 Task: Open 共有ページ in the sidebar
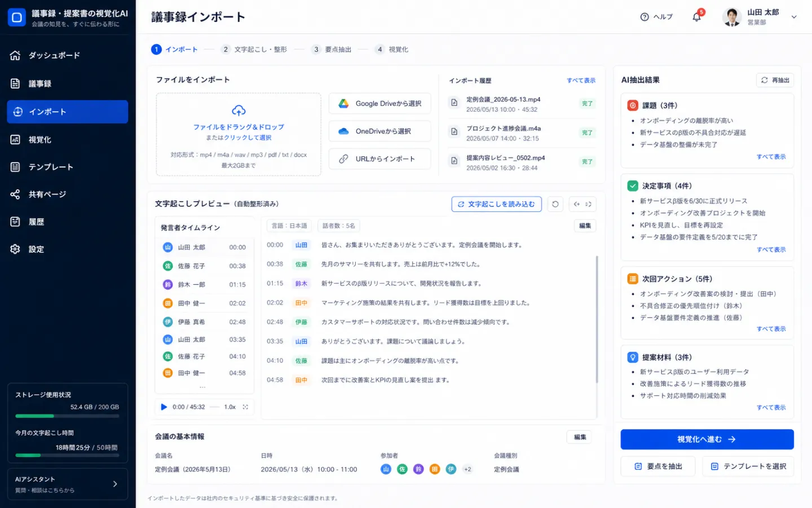(67, 195)
